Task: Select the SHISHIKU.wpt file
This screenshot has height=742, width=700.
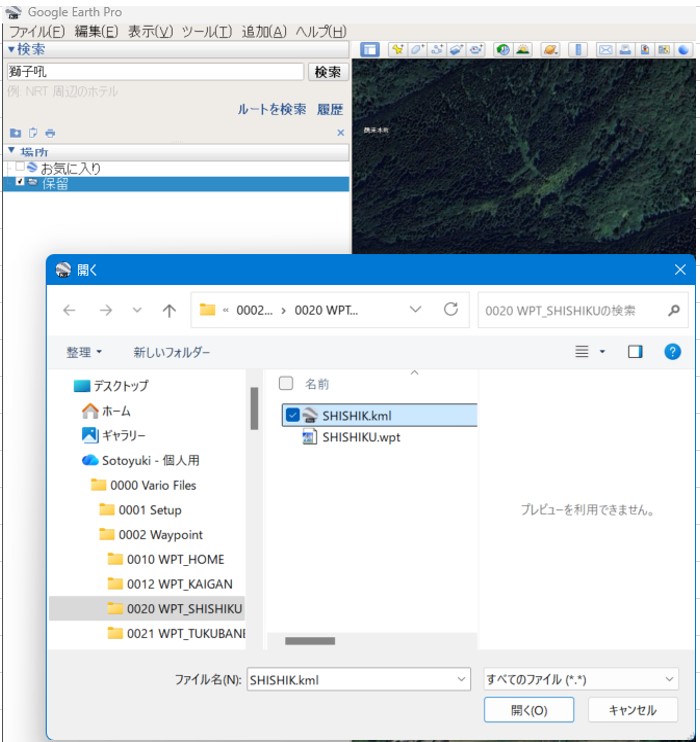Action: coord(361,437)
